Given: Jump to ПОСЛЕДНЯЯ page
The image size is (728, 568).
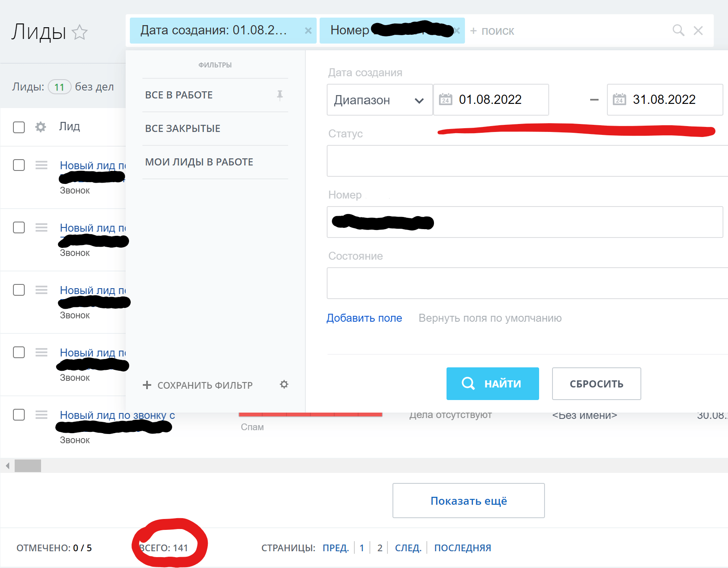Looking at the screenshot, I should (x=462, y=548).
